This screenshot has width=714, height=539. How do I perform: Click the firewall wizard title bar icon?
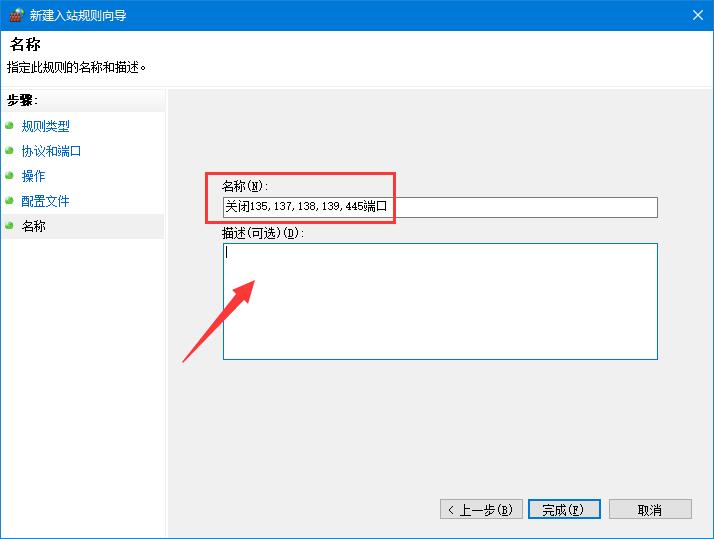point(16,15)
